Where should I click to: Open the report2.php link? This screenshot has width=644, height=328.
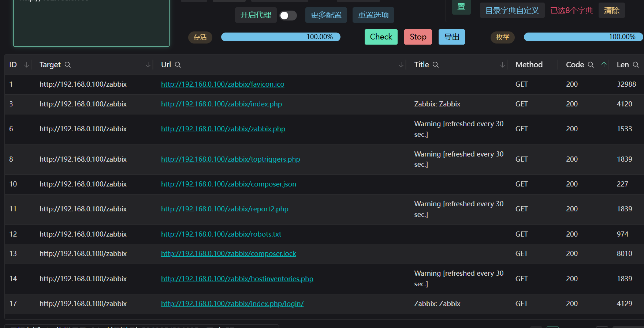coord(225,209)
